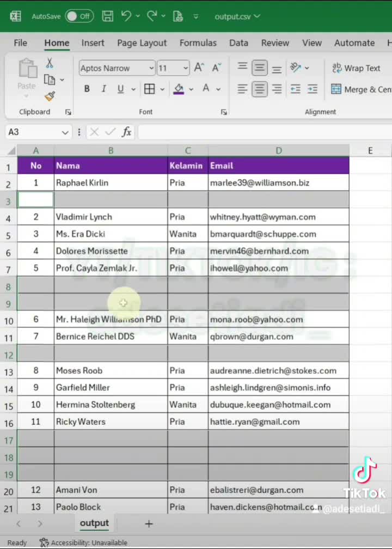Screen dimensions: 392x549
Task: Open the Data tab
Action: coord(238,42)
